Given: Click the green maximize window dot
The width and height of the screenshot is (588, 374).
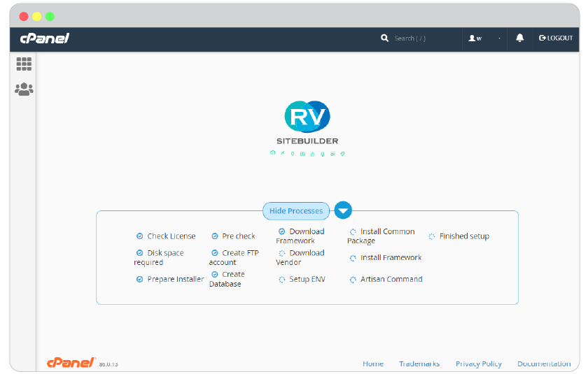Looking at the screenshot, I should [50, 17].
